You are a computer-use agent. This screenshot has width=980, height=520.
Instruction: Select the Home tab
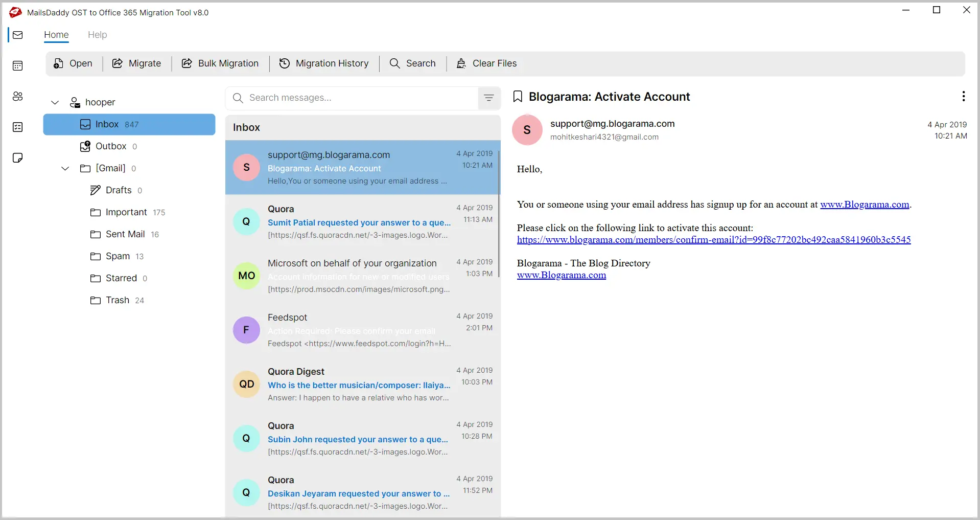[x=56, y=35]
